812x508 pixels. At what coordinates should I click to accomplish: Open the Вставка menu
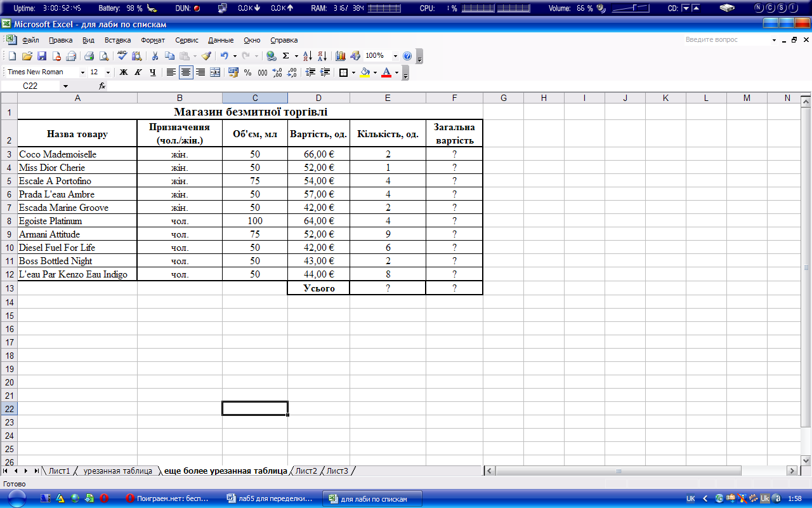tap(117, 40)
